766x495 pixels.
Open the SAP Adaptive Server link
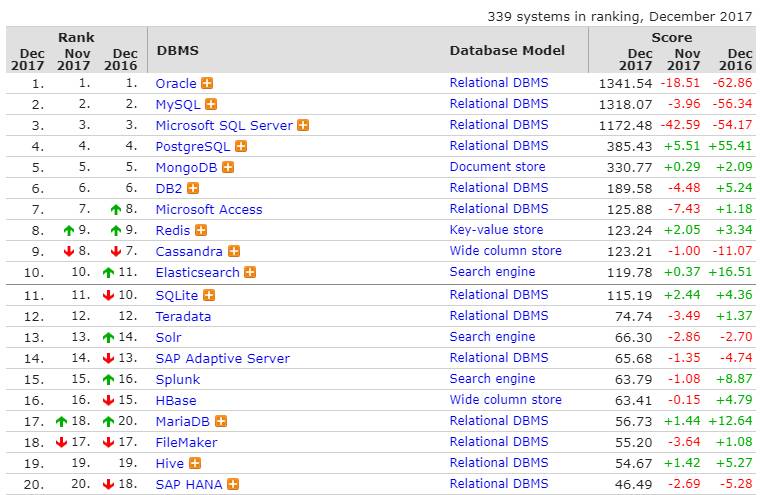click(x=222, y=358)
